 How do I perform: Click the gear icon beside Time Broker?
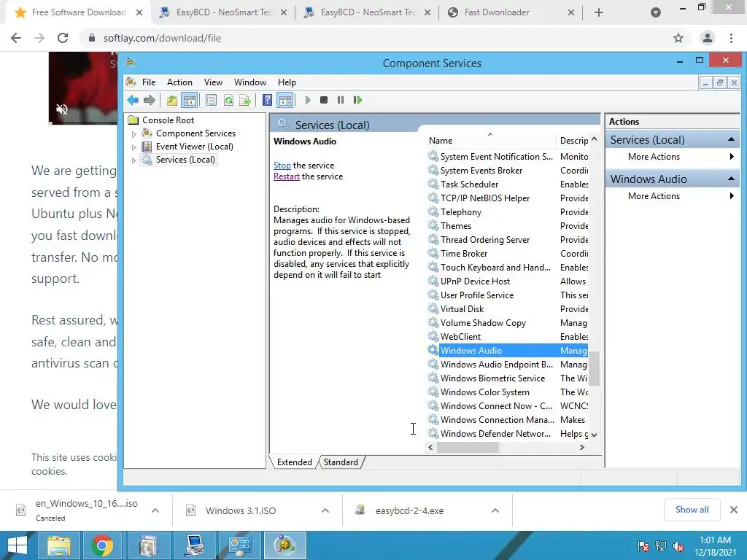tap(433, 253)
